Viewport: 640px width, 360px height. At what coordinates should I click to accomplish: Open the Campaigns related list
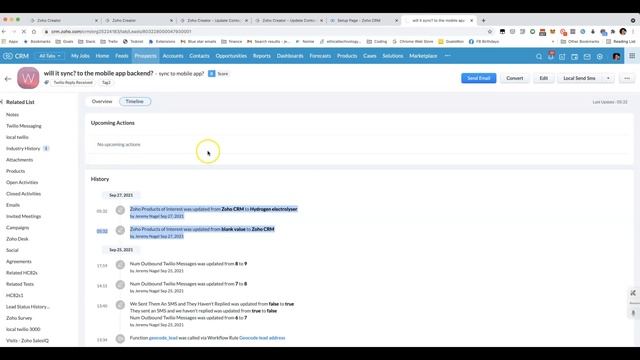[18, 228]
